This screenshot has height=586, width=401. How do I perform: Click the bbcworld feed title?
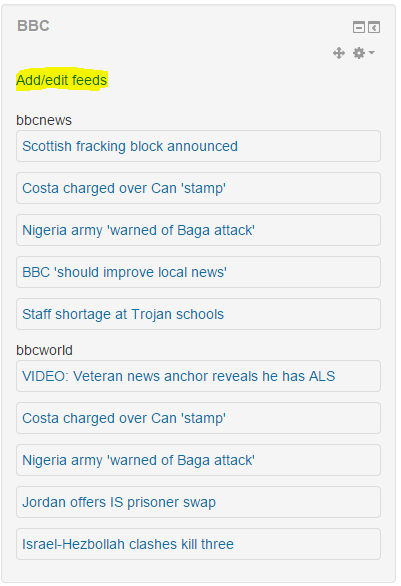[x=44, y=350]
